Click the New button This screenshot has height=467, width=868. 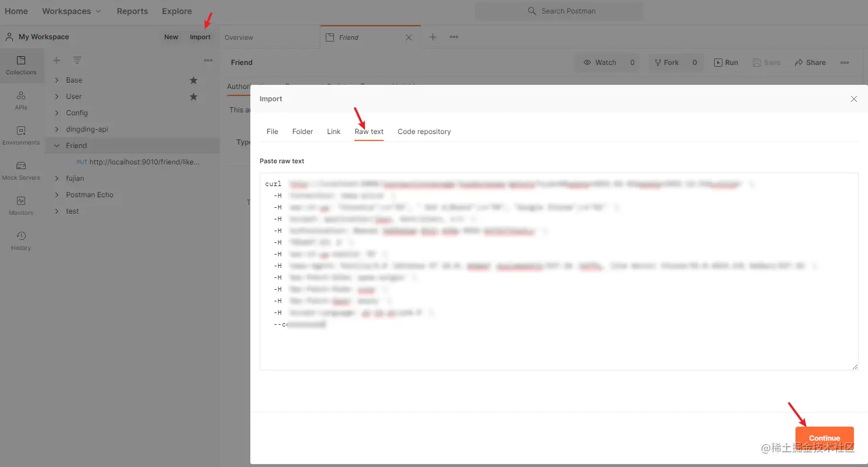click(171, 37)
